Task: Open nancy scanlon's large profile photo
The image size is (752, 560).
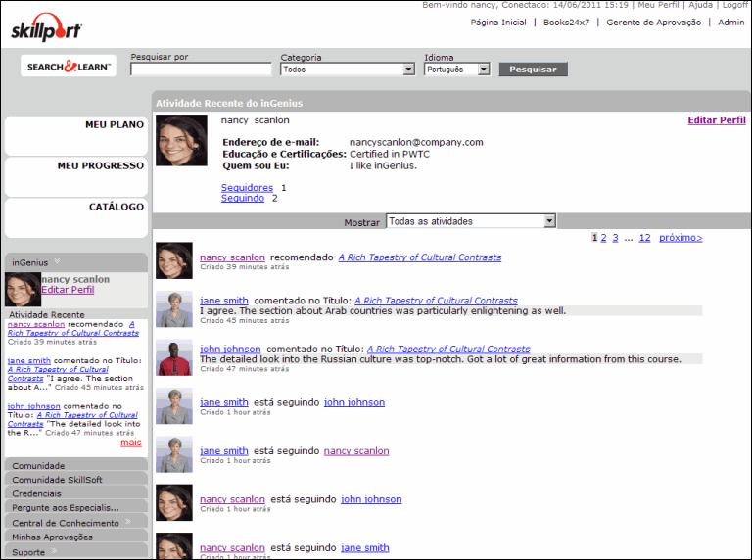Action: [181, 140]
